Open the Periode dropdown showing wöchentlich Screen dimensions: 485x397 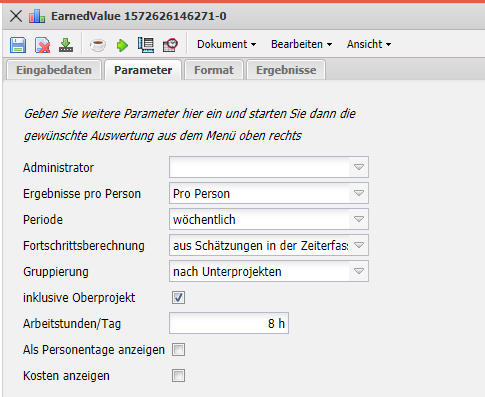tap(359, 219)
